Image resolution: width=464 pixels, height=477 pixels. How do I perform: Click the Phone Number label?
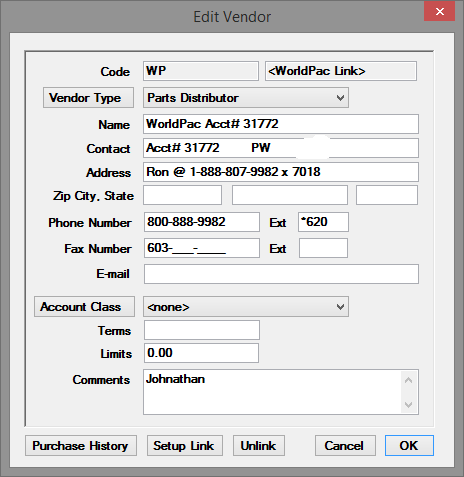tap(90, 223)
